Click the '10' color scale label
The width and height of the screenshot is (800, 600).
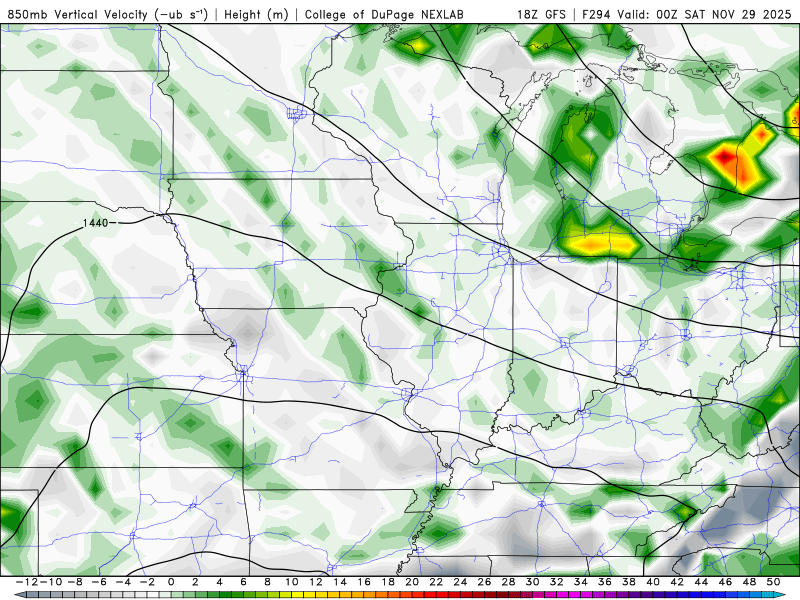[291, 582]
